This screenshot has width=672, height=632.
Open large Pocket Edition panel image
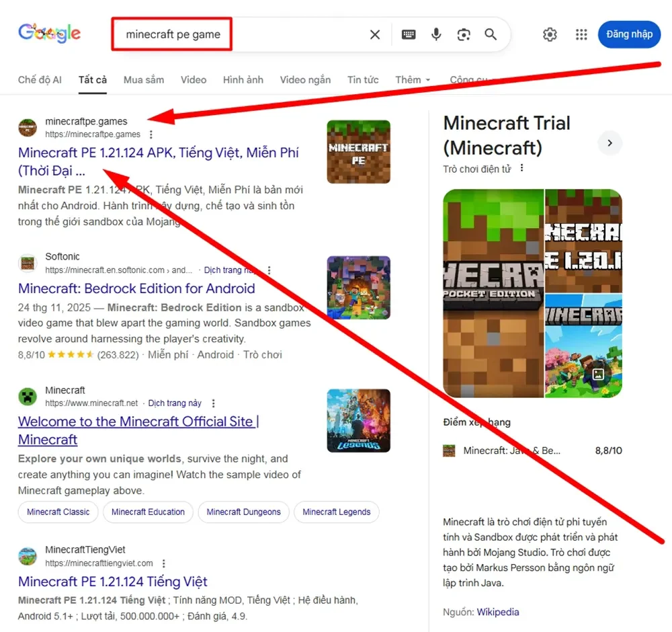click(493, 293)
